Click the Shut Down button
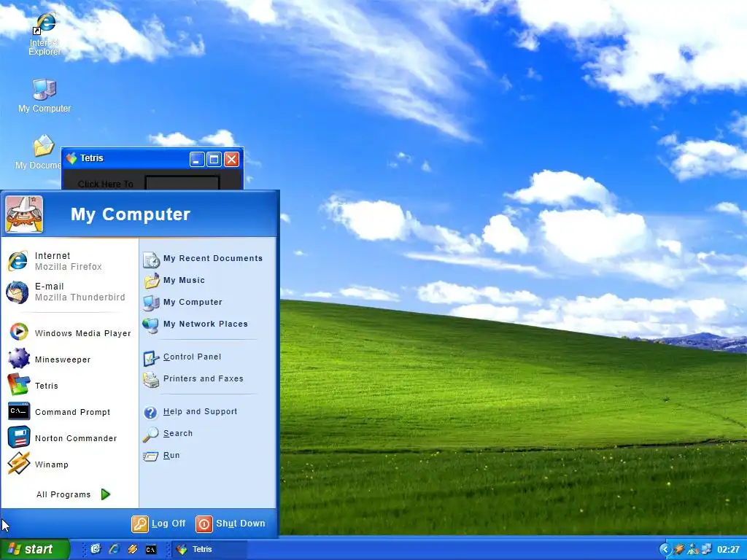 [x=231, y=524]
